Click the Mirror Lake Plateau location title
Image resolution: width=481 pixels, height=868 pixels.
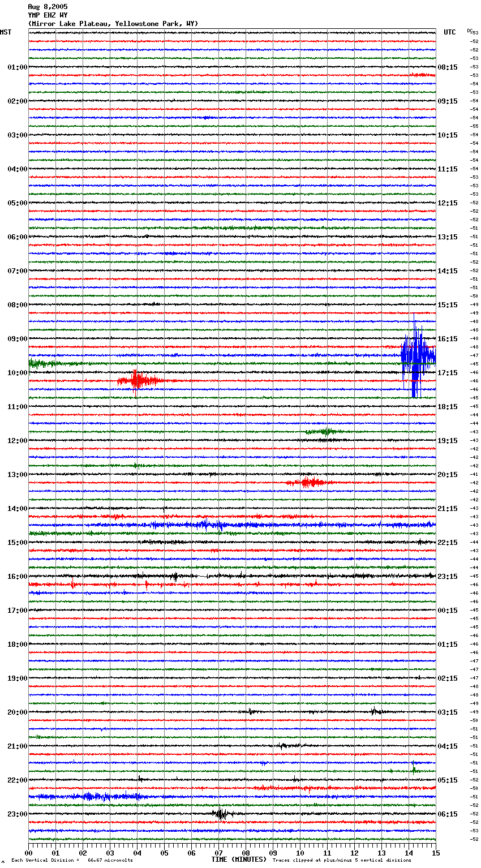pos(113,24)
